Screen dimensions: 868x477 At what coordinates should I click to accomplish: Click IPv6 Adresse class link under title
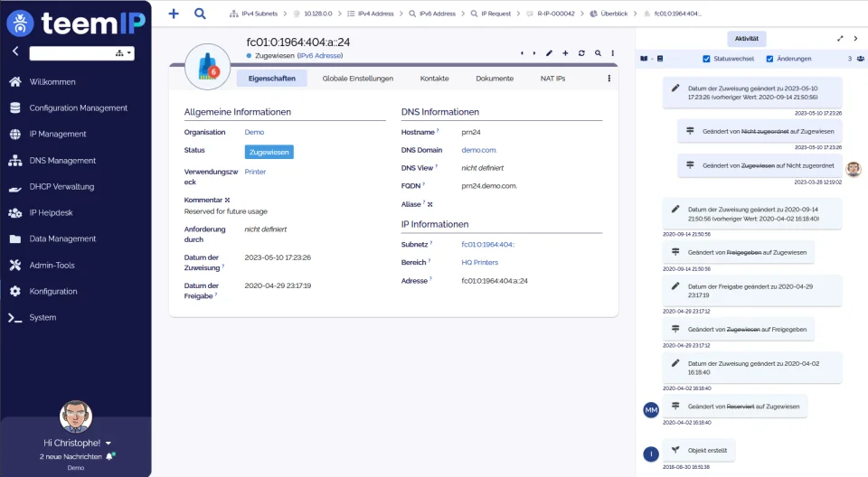point(320,56)
